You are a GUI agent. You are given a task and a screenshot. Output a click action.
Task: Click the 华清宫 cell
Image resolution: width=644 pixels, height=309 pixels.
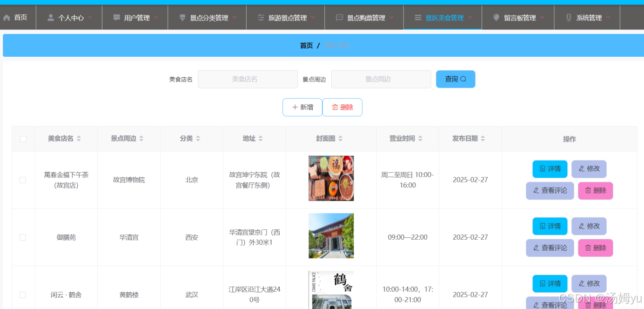pyautogui.click(x=129, y=237)
